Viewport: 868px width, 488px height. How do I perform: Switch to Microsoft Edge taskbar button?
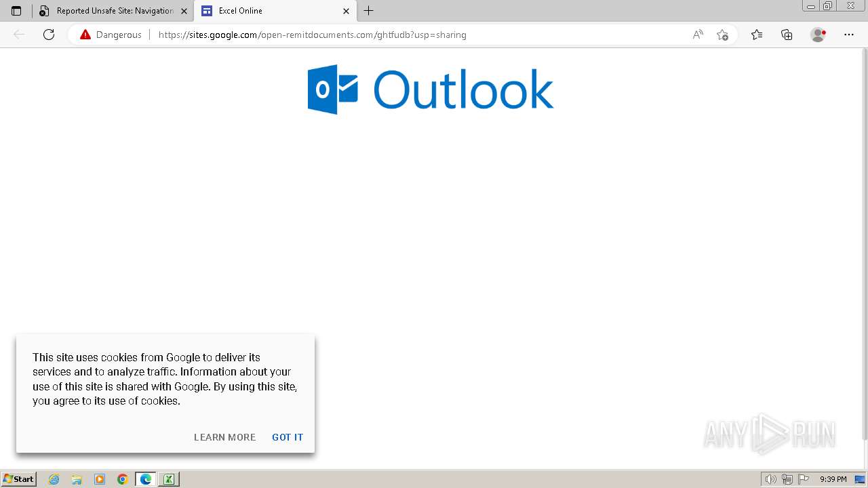[146, 479]
